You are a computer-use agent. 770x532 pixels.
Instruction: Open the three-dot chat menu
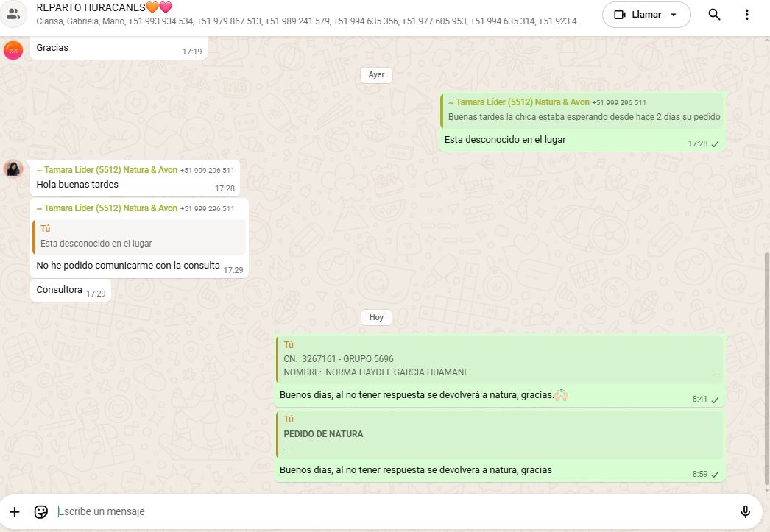coord(746,15)
